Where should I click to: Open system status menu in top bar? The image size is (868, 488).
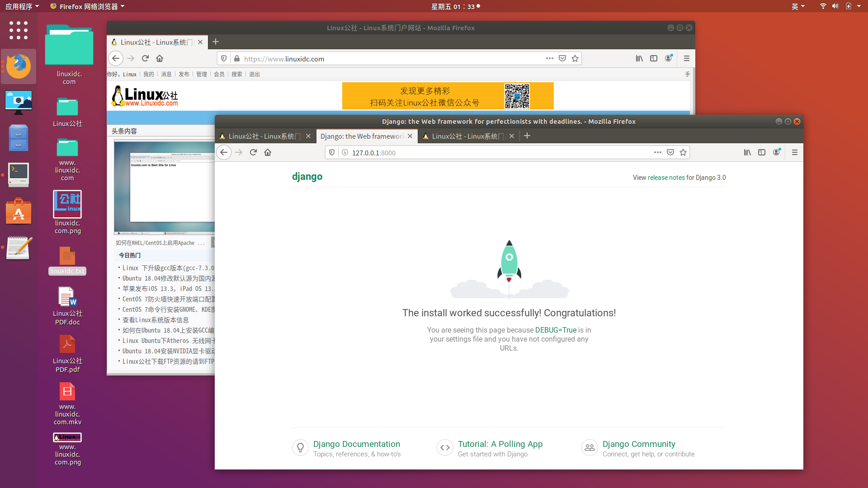coord(840,6)
